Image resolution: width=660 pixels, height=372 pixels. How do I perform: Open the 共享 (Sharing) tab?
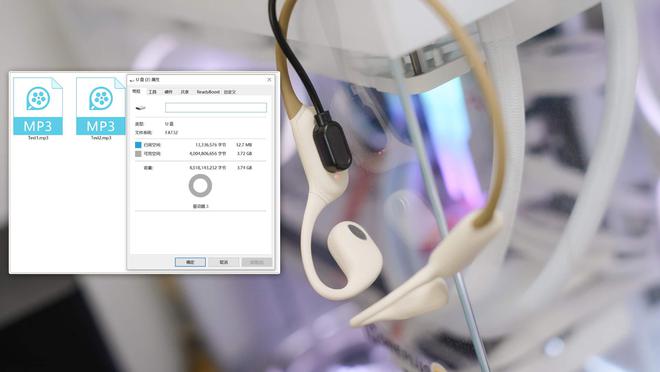[x=185, y=92]
